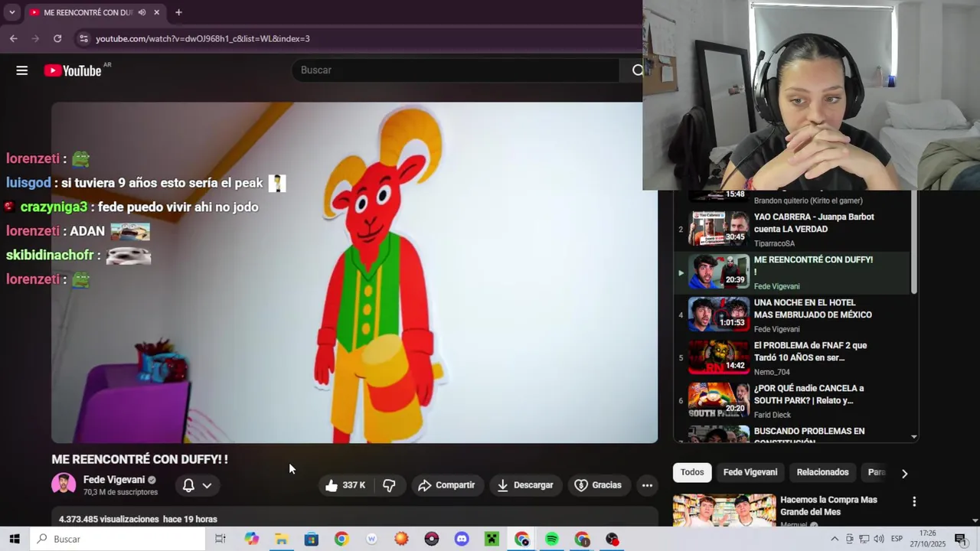Viewport: 980px width, 551px height.
Task: Open the tab search dropdown arrow
Action: coord(11,12)
